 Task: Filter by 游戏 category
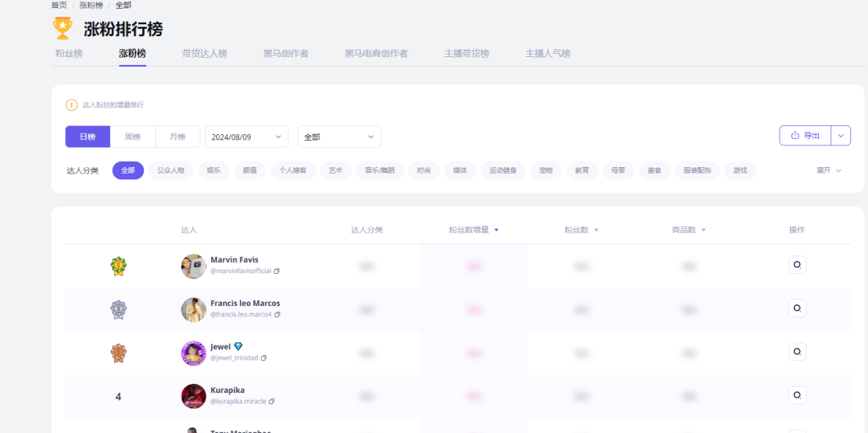740,170
